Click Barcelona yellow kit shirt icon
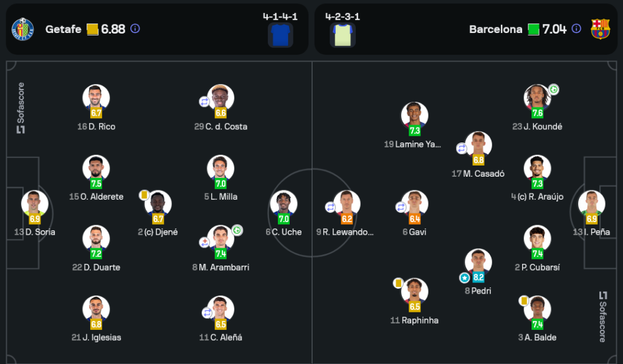 (343, 35)
